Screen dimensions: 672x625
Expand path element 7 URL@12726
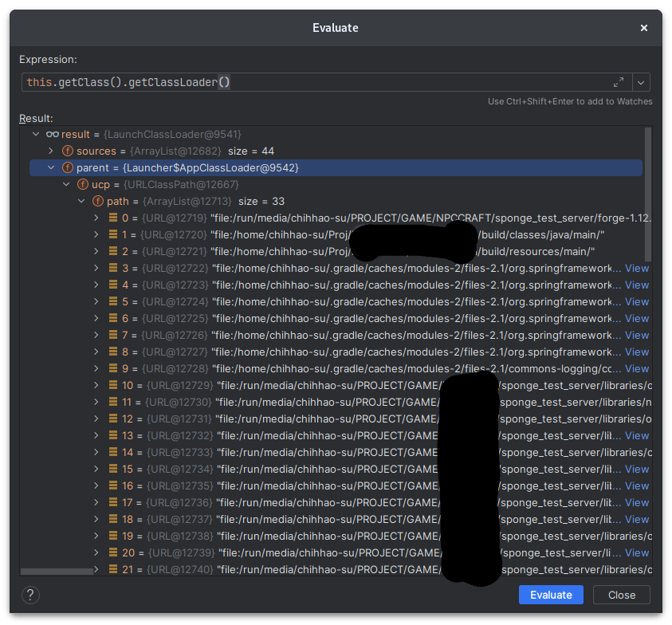[96, 335]
